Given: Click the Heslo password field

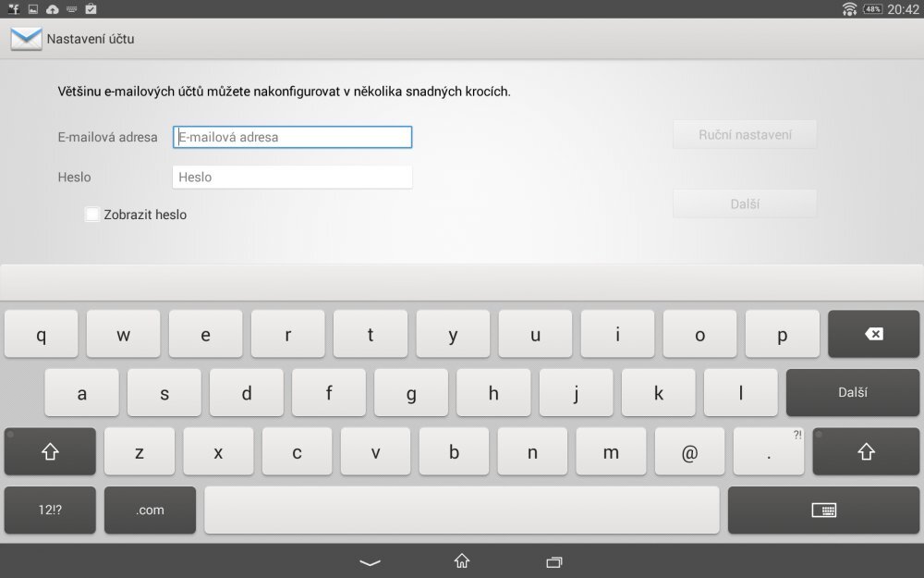Looking at the screenshot, I should (291, 177).
